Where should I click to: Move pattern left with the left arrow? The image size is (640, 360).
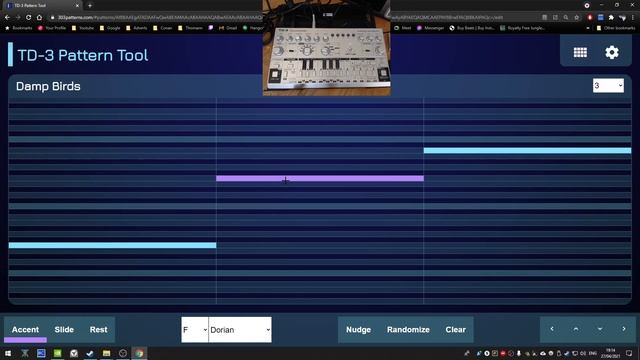(x=552, y=329)
